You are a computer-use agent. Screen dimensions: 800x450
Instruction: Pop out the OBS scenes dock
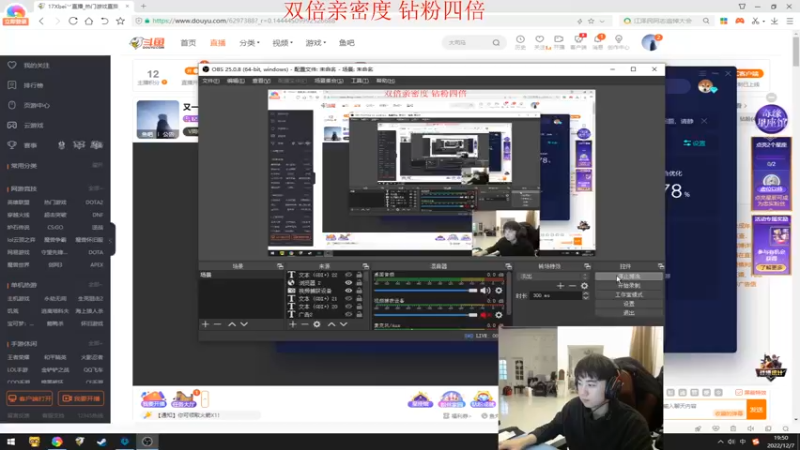coord(280,266)
